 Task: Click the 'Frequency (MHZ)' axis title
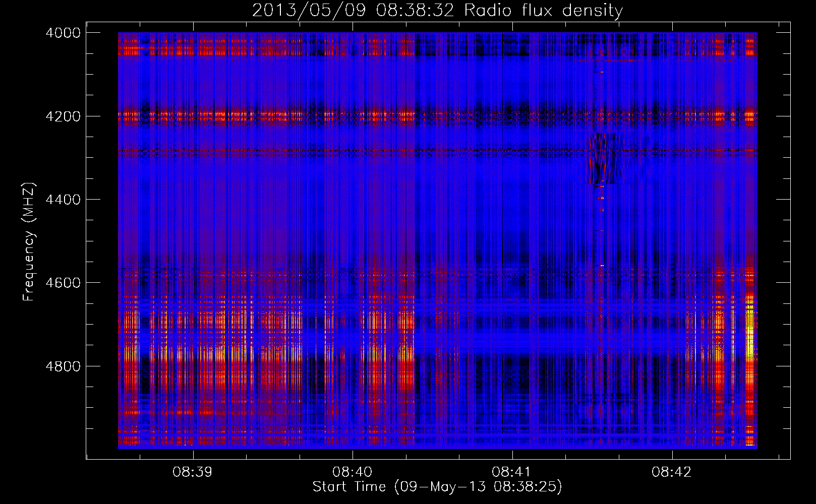pos(29,241)
